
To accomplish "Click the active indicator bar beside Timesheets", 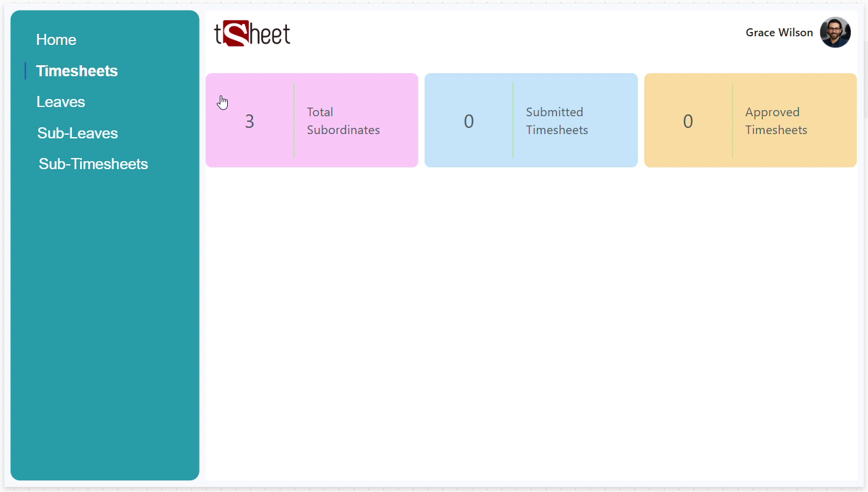I will [25, 71].
